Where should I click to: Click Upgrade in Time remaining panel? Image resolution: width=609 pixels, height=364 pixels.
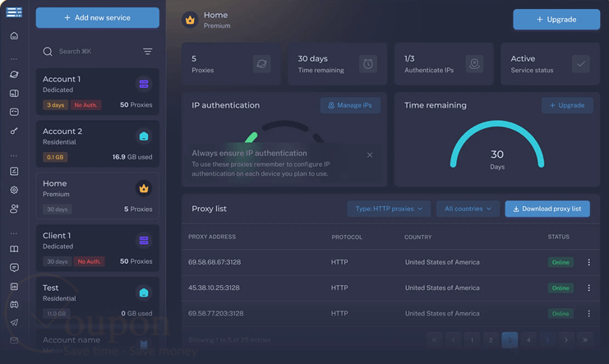(567, 105)
